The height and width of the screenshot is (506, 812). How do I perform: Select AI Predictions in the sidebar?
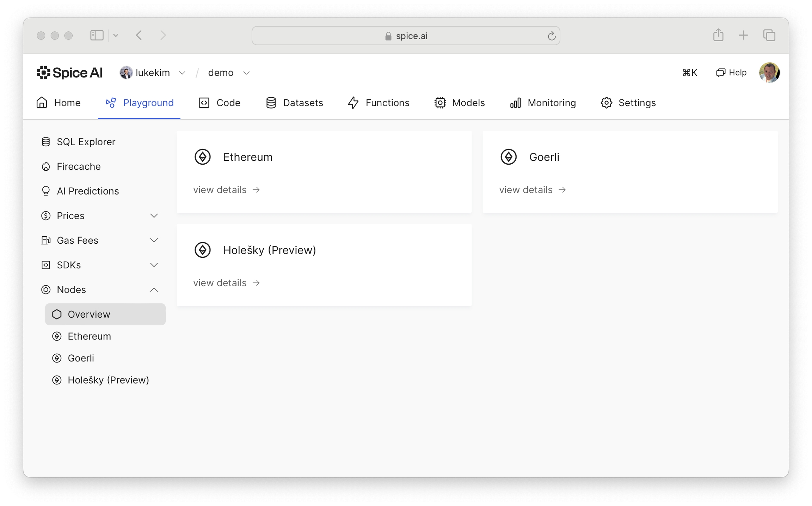tap(87, 191)
